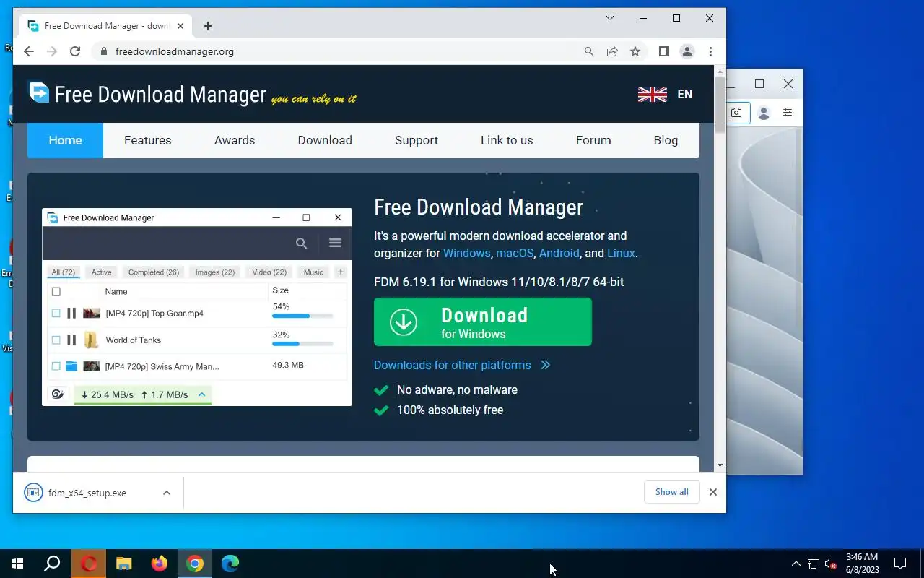Open the Link to us navigation item
The width and height of the screenshot is (924, 578).
coord(507,140)
